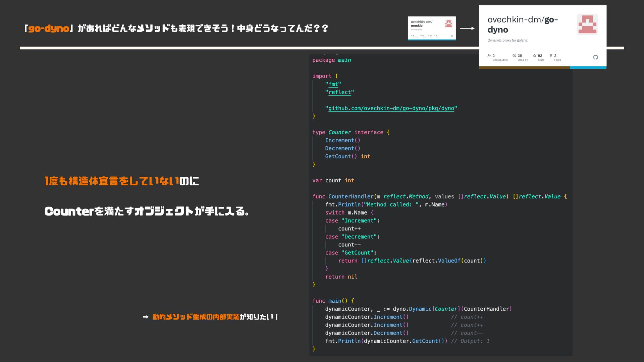Click the pink avatar on go-dyno card
Viewport: 644px width, 362px height.
[587, 24]
